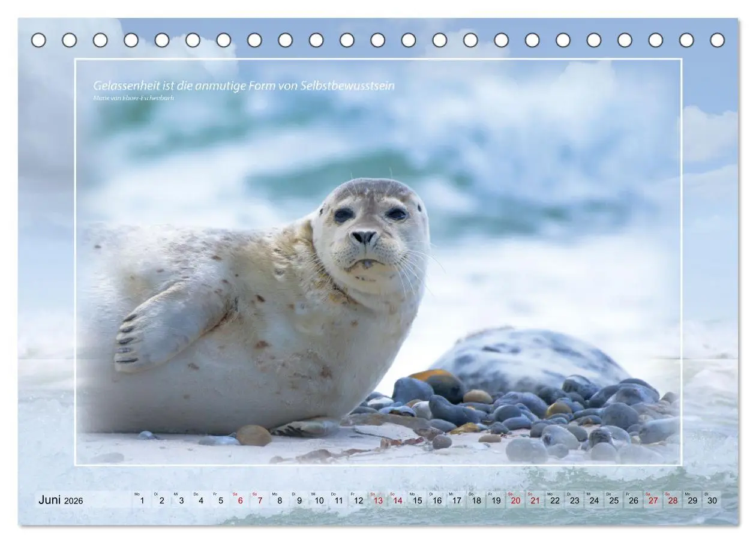This screenshot has width=756, height=543.
Task: Select Monday, day 1, in calendar strip
Action: pyautogui.click(x=142, y=500)
